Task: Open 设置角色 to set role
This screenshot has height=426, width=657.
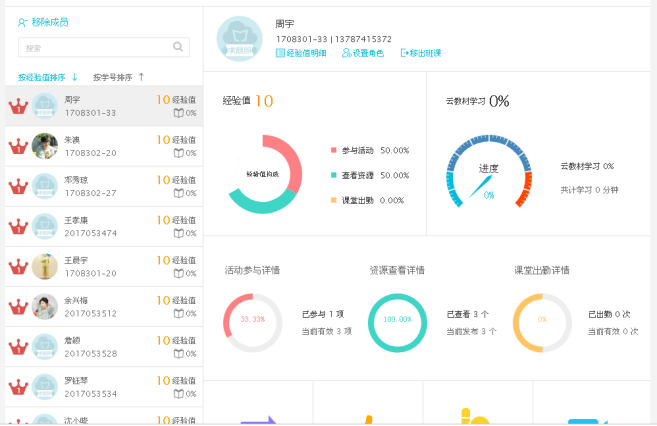Action: click(x=363, y=53)
